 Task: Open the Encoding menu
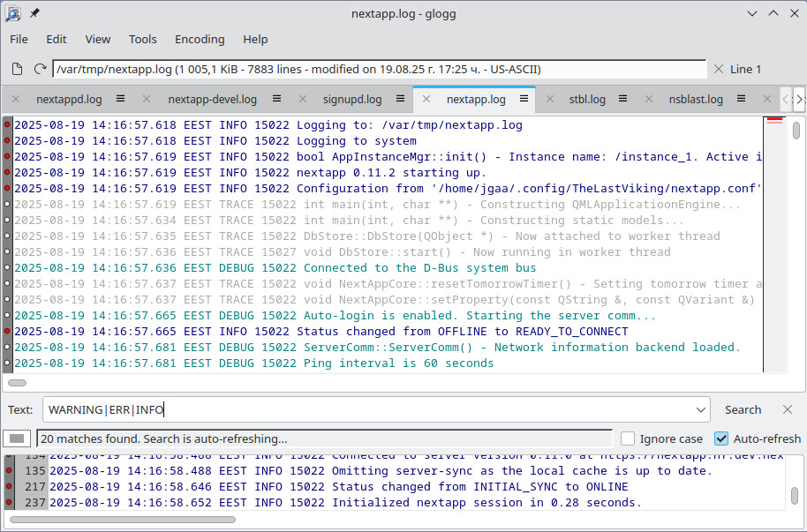click(200, 39)
